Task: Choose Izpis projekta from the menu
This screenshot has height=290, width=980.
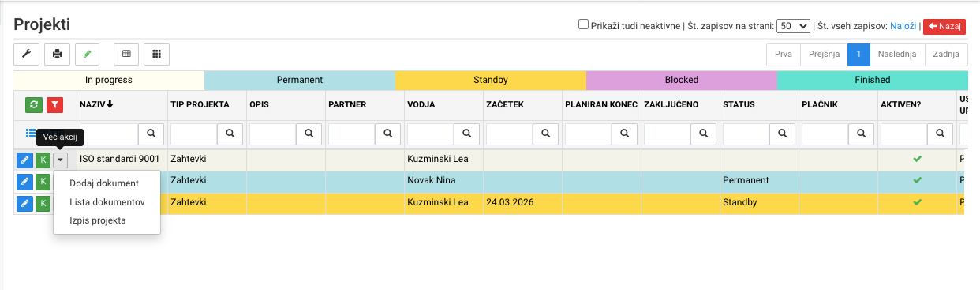Action: click(97, 220)
